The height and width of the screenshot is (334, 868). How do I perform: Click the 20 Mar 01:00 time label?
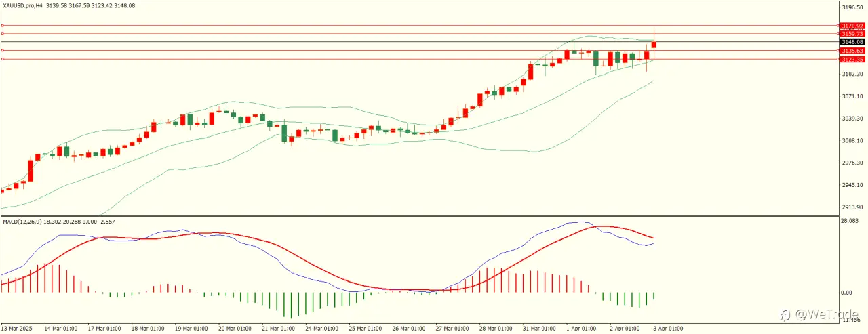[234, 329]
